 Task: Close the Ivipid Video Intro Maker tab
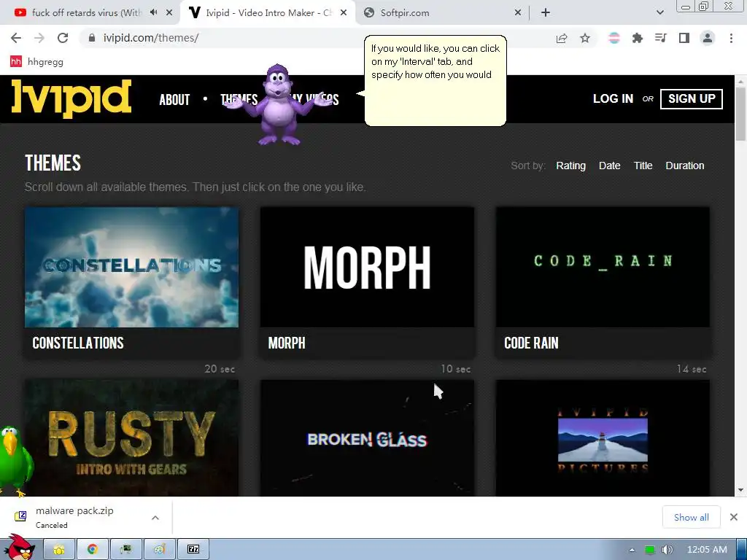(344, 13)
